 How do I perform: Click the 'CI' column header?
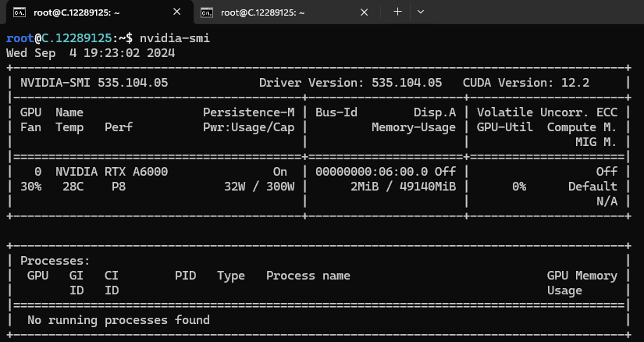click(112, 276)
